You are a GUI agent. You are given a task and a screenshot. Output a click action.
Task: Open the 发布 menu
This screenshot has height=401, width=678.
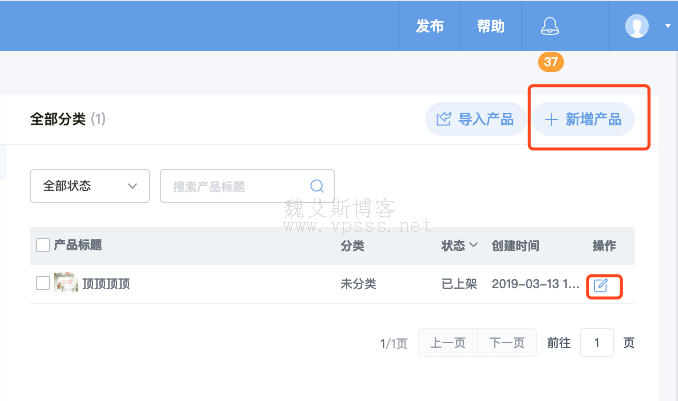click(430, 26)
